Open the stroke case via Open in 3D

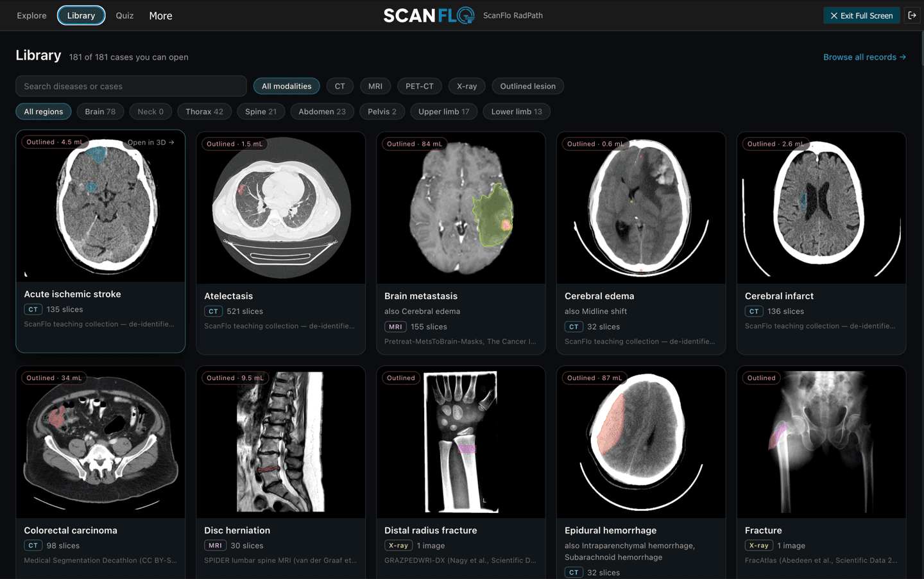(x=151, y=143)
